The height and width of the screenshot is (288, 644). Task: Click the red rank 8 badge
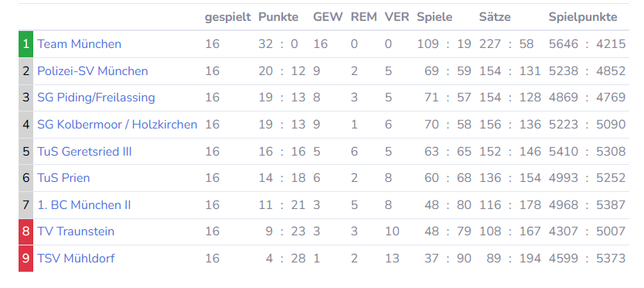point(26,231)
